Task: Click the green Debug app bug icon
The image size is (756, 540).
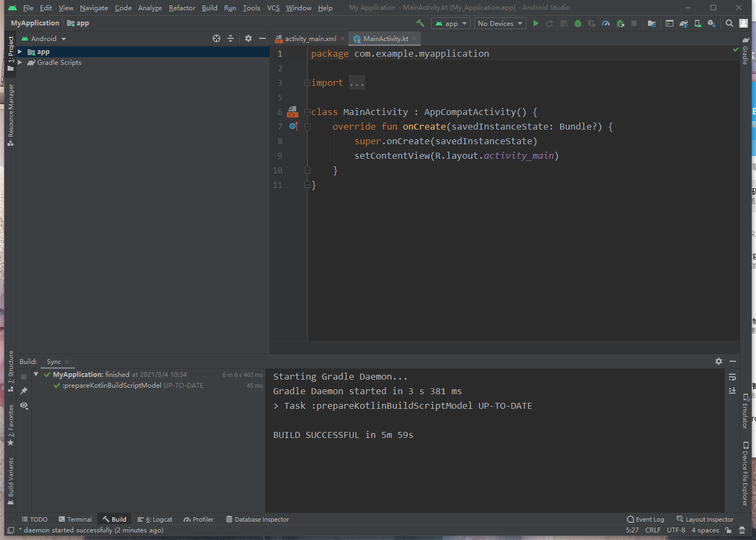Action: tap(578, 23)
